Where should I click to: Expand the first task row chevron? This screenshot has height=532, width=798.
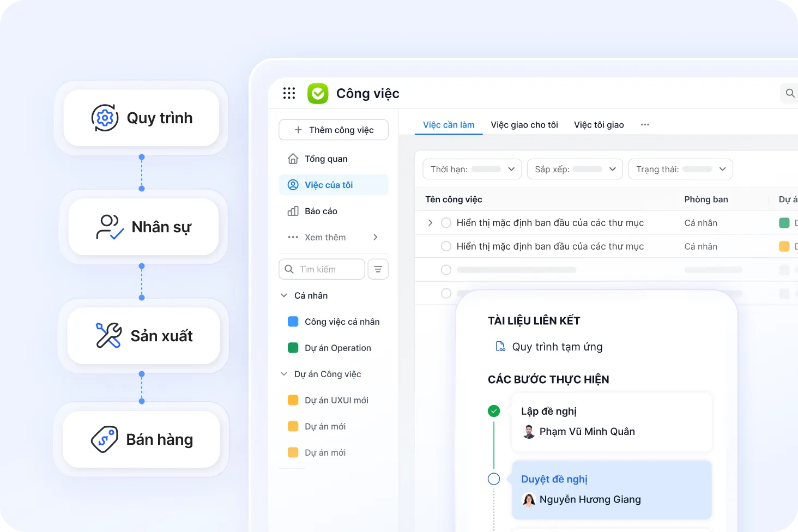coord(430,222)
